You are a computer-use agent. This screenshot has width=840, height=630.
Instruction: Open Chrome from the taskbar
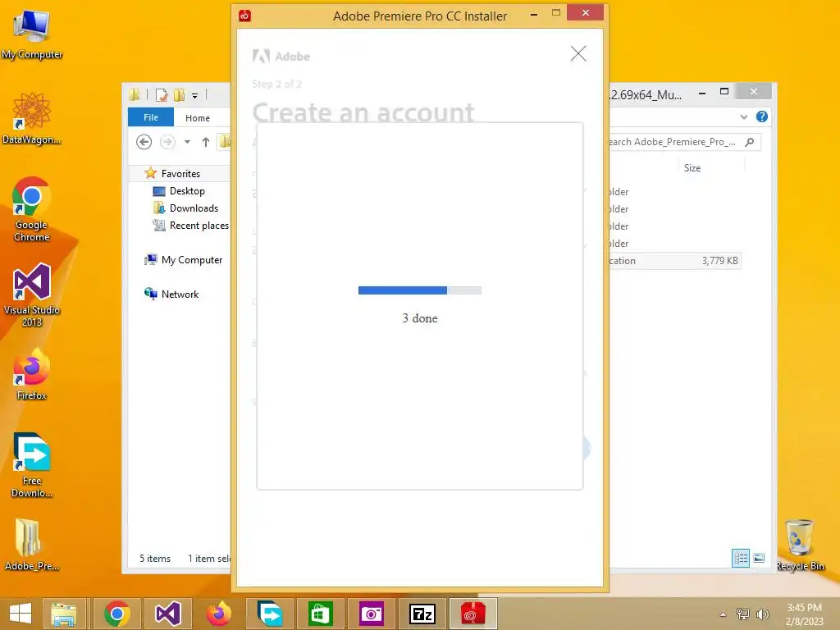tap(116, 614)
